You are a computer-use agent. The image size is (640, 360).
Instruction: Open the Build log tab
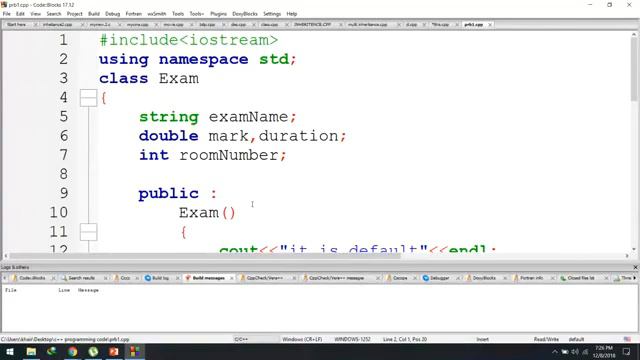(160, 278)
